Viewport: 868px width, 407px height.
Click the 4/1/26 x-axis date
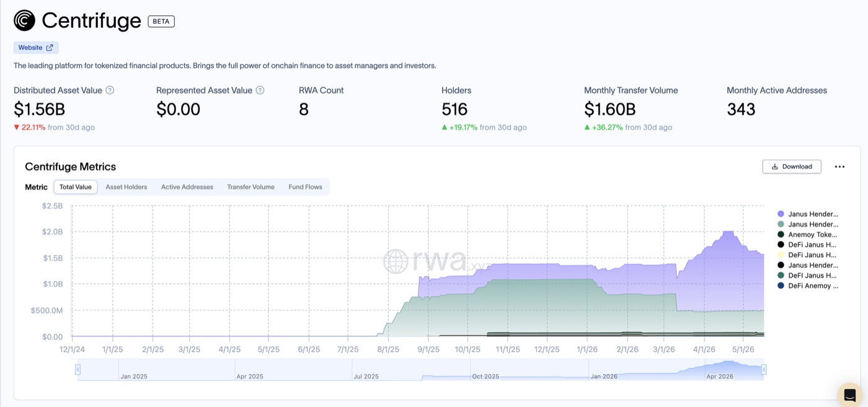pos(704,349)
